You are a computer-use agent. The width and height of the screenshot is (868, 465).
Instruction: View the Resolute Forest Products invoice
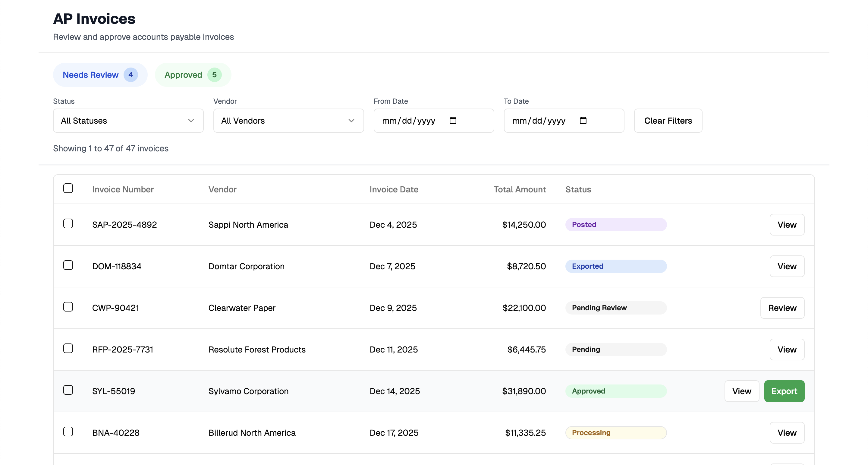pyautogui.click(x=787, y=349)
